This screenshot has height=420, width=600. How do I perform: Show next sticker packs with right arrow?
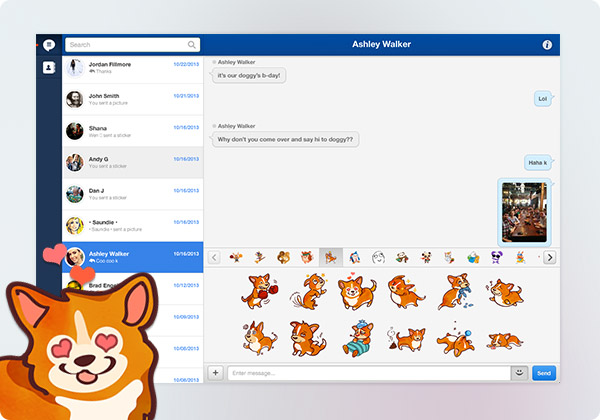tap(550, 257)
